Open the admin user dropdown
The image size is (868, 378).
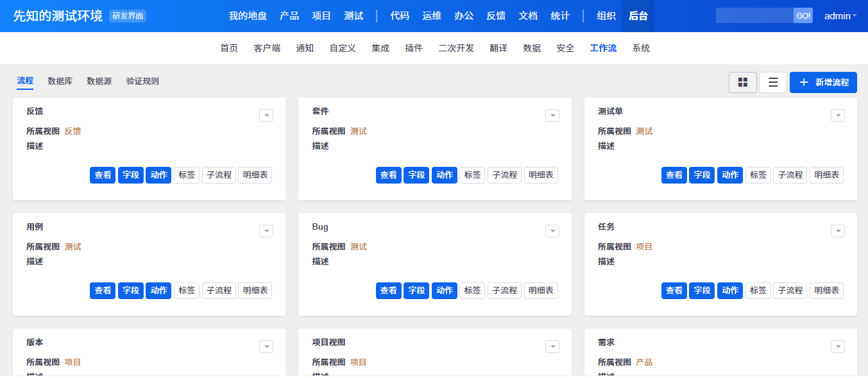pos(840,15)
